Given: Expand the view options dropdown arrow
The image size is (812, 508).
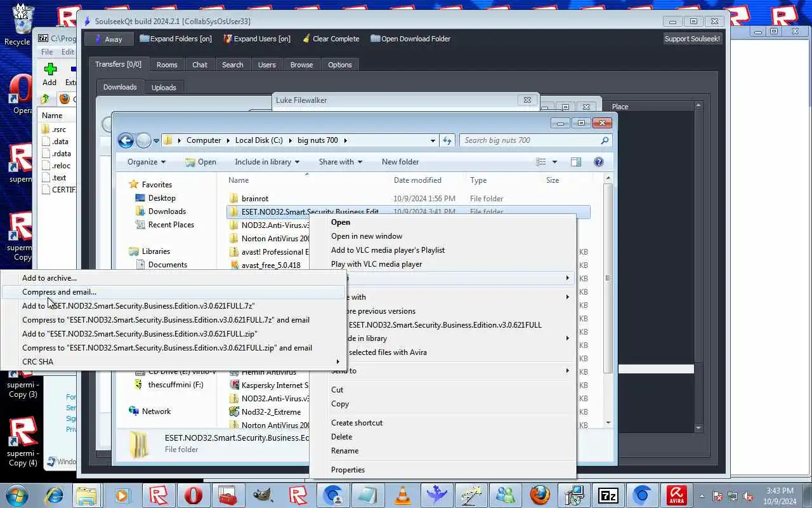Looking at the screenshot, I should click(554, 162).
